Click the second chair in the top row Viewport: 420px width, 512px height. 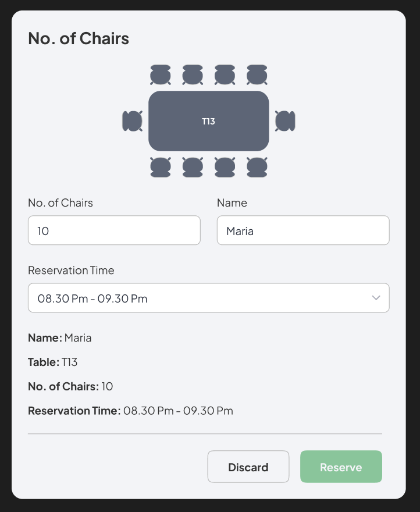click(193, 74)
